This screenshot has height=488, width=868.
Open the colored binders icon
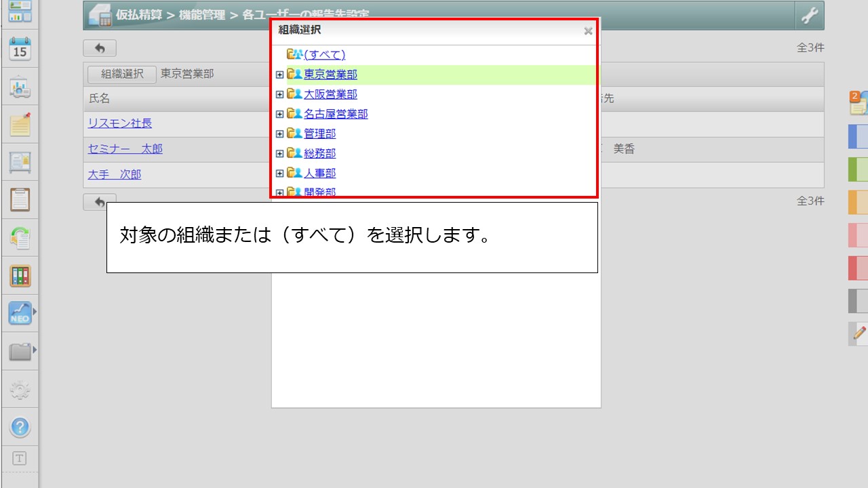point(20,276)
